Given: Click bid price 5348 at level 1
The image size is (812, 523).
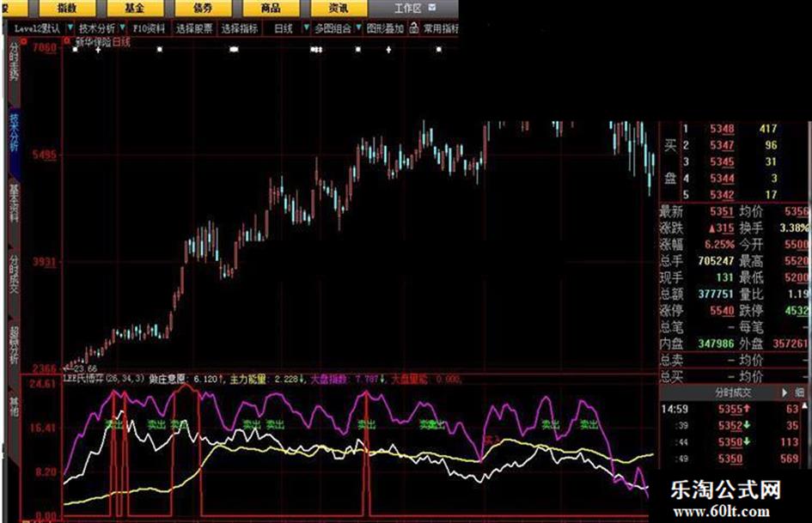Looking at the screenshot, I should pyautogui.click(x=722, y=129).
